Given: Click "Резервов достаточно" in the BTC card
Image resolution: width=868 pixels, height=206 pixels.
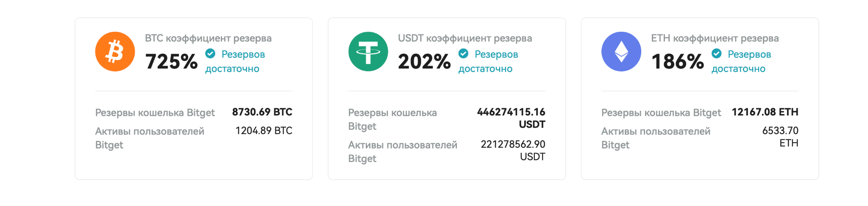Looking at the screenshot, I should coord(235,61).
